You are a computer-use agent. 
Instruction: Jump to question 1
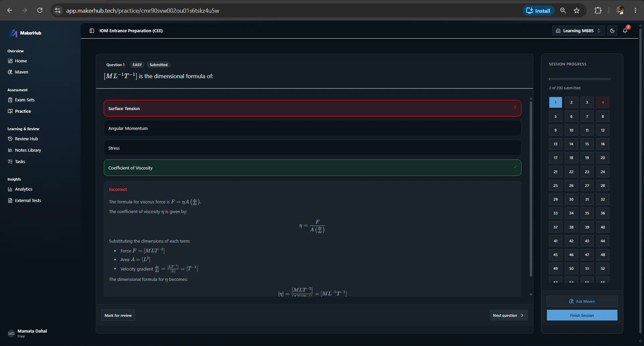(555, 102)
